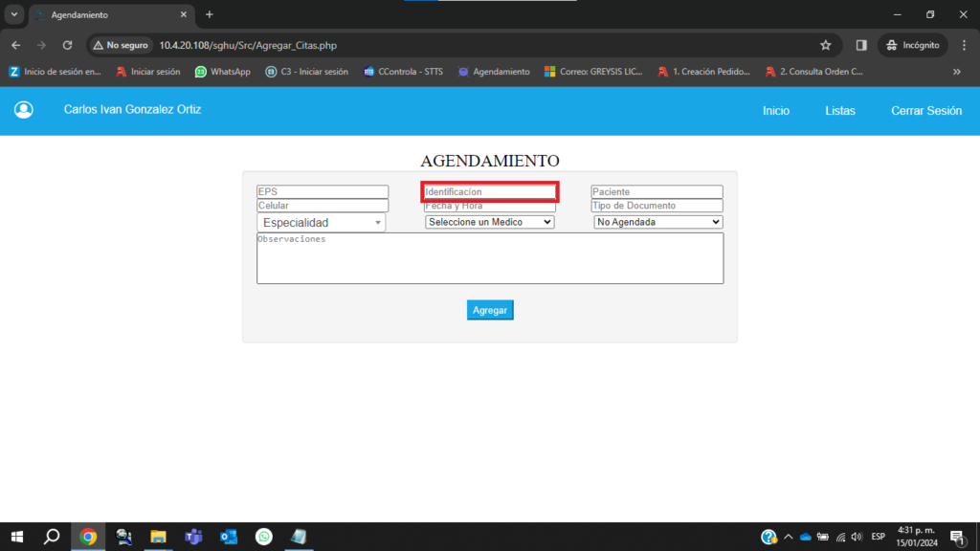The height and width of the screenshot is (551, 980).
Task: Go to Inicio in the navigation bar
Action: (x=775, y=111)
